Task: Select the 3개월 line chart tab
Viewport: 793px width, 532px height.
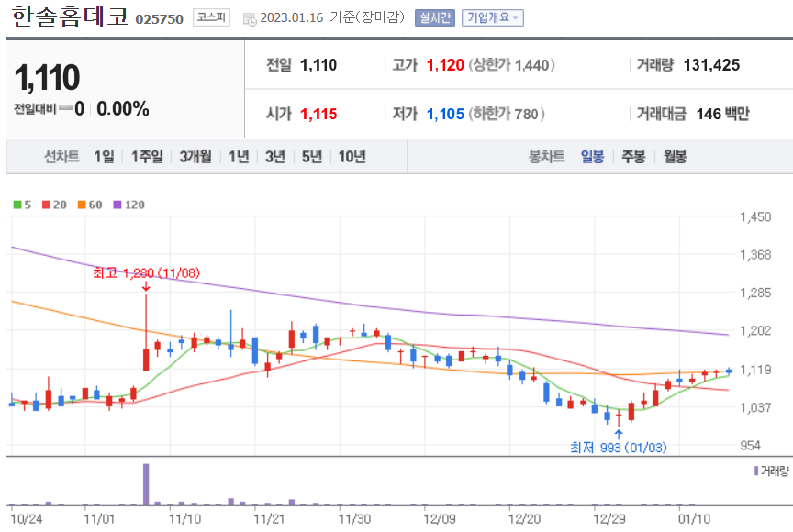Action: (195, 157)
